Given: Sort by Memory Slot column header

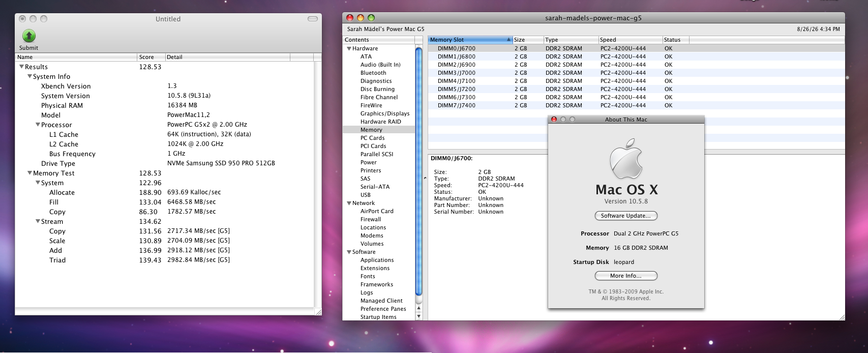Looking at the screenshot, I should coord(470,40).
